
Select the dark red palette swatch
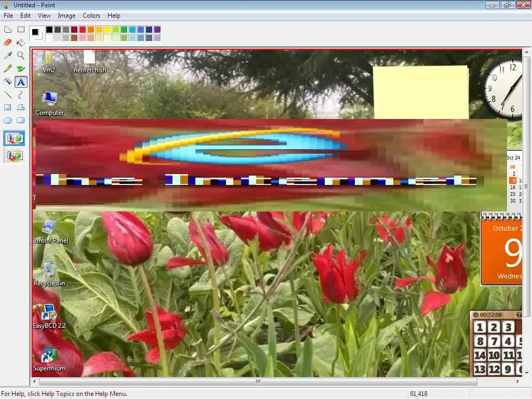(74, 30)
